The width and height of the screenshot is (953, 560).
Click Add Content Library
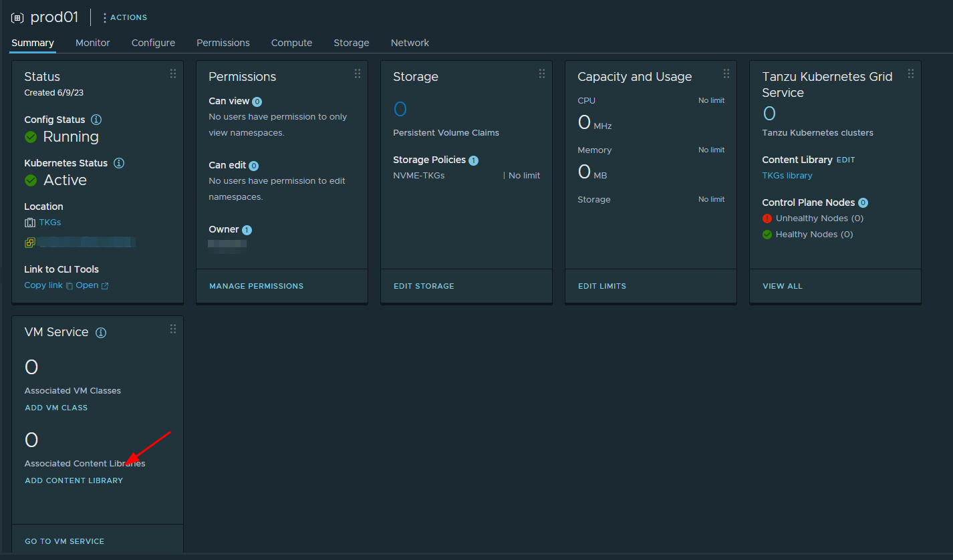pyautogui.click(x=74, y=480)
